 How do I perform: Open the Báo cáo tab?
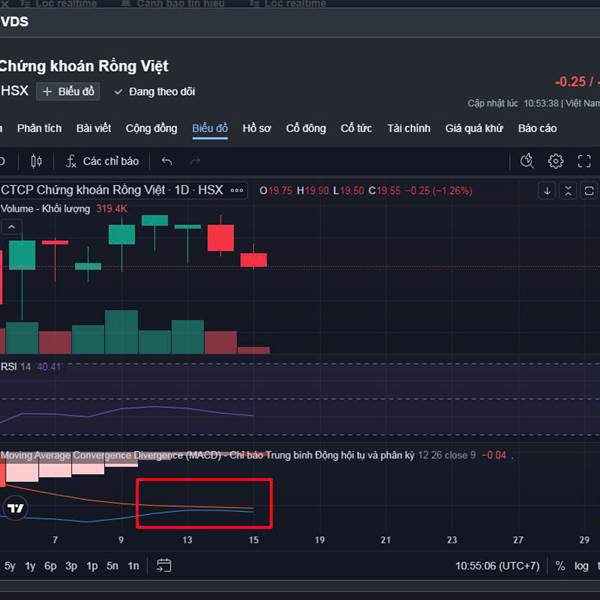[537, 128]
